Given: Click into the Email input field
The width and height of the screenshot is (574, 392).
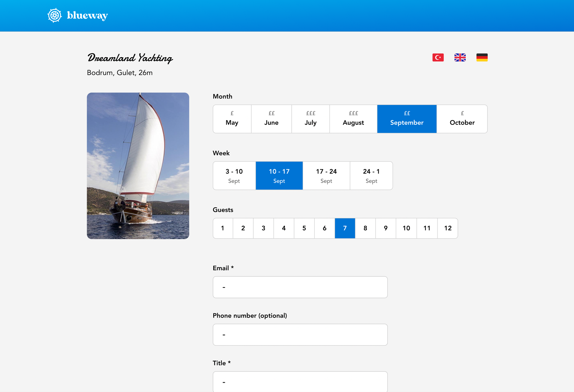Looking at the screenshot, I should tap(300, 287).
